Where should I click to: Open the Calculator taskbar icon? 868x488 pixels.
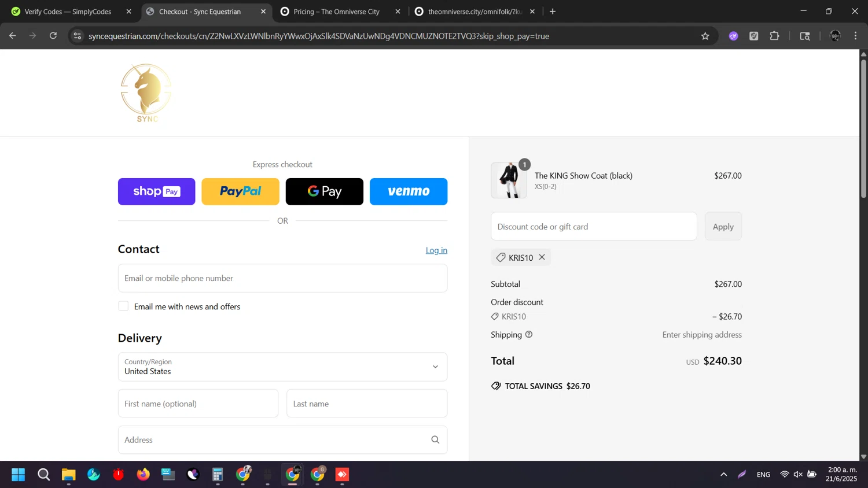pyautogui.click(x=218, y=475)
